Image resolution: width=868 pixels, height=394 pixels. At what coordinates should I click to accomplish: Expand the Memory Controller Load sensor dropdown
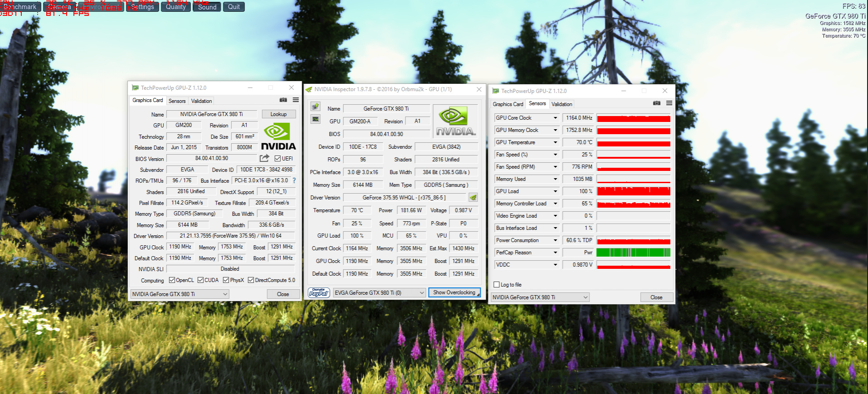[555, 204]
